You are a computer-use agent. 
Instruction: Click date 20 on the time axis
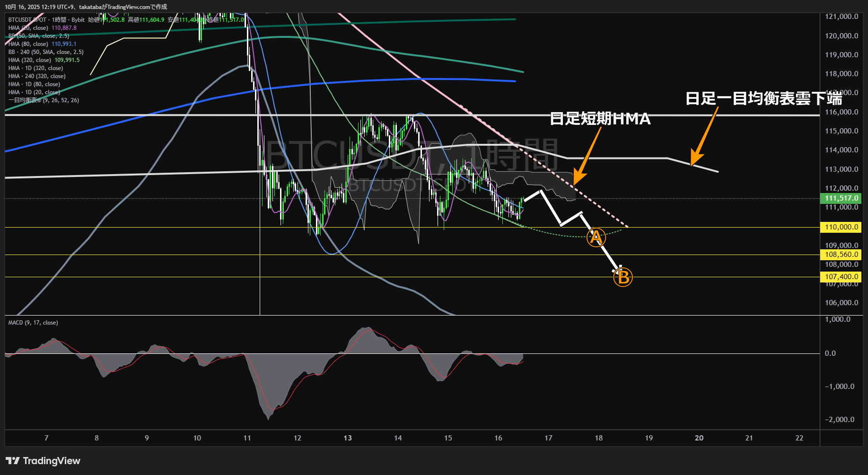699,438
